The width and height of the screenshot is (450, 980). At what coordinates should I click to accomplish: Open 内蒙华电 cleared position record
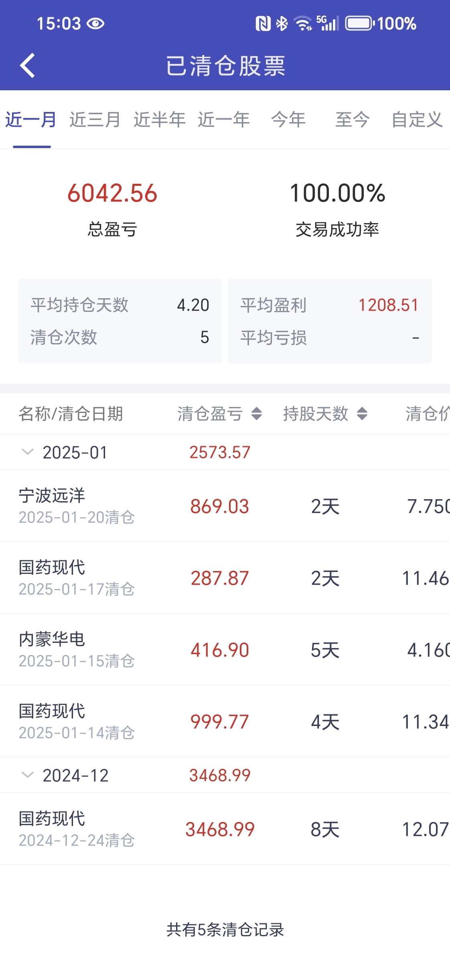[225, 649]
